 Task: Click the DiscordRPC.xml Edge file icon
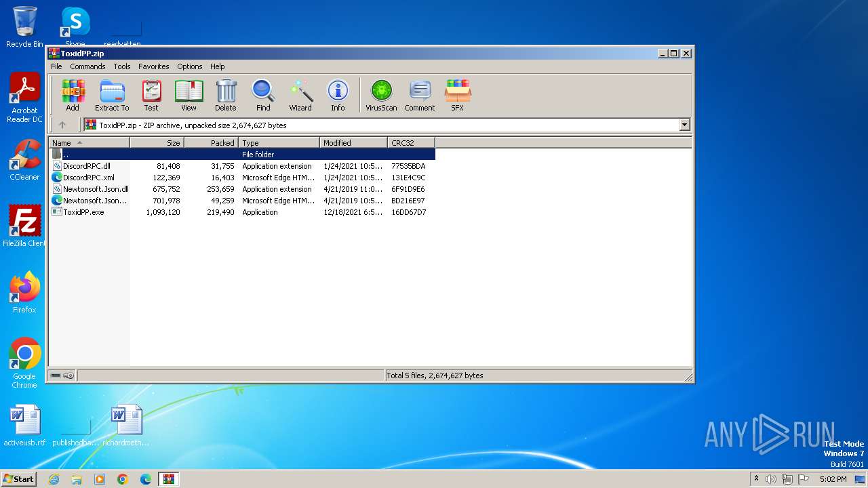(57, 178)
